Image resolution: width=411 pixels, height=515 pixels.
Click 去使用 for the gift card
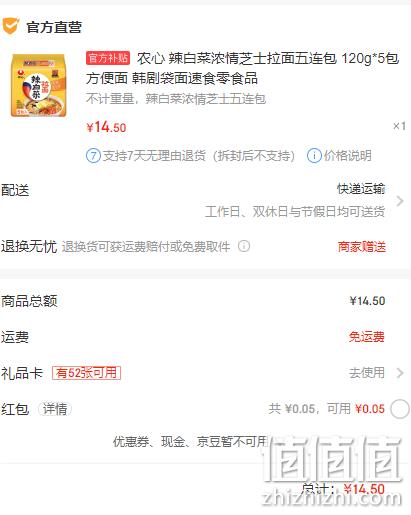(x=367, y=373)
